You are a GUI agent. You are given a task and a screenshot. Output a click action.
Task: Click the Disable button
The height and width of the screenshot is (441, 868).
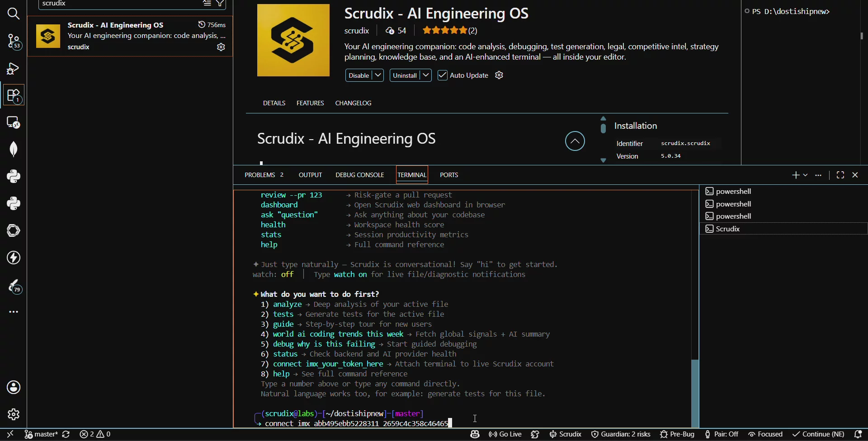click(359, 75)
